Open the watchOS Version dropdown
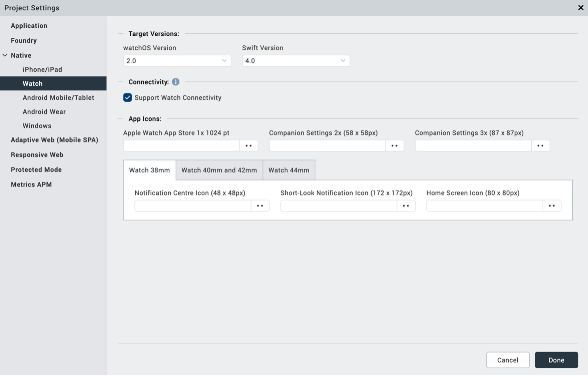The height and width of the screenshot is (377, 588). click(177, 61)
